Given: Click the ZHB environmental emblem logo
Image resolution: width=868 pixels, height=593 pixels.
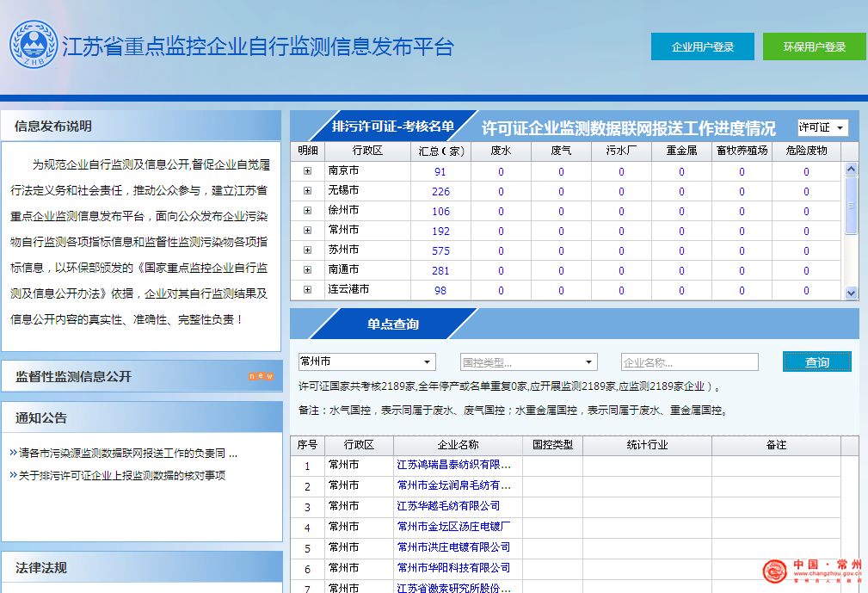Looking at the screenshot, I should pos(34,45).
